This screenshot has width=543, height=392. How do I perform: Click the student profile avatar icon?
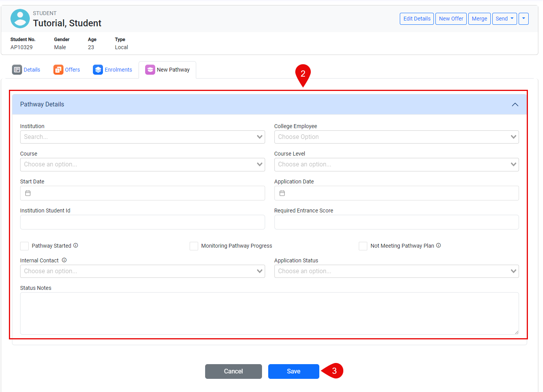[x=20, y=19]
